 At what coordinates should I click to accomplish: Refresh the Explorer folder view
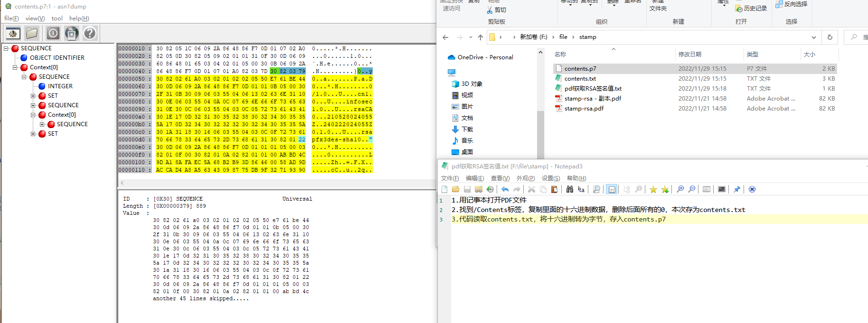pos(830,37)
